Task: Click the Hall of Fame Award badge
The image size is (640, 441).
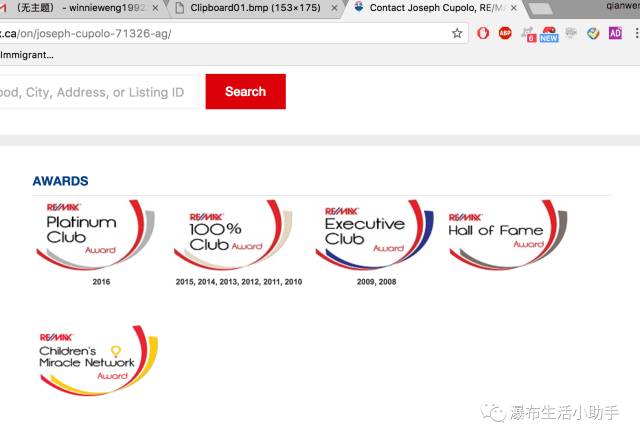Action: (x=508, y=235)
